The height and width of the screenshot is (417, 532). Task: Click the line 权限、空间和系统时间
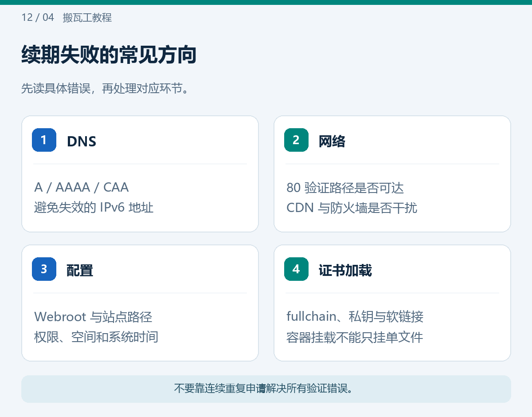[x=96, y=337]
